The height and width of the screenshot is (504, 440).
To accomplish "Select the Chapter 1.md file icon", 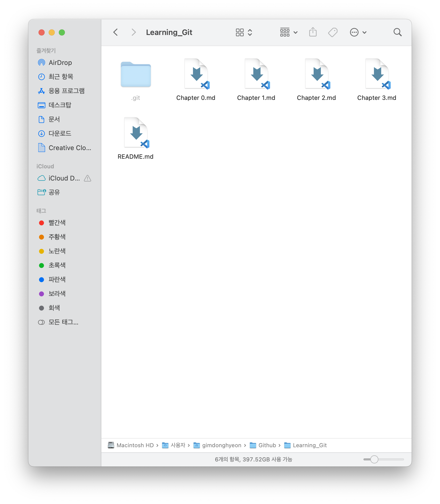I will (x=257, y=74).
